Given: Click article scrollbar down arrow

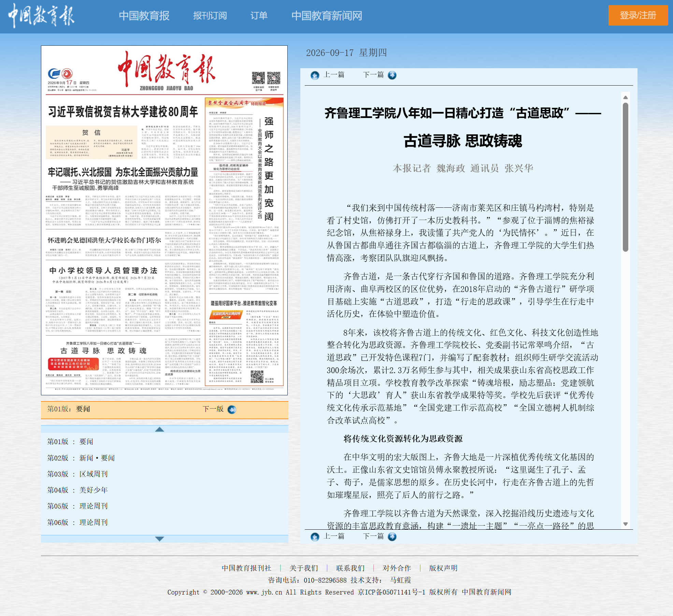Looking at the screenshot, I should tap(626, 524).
